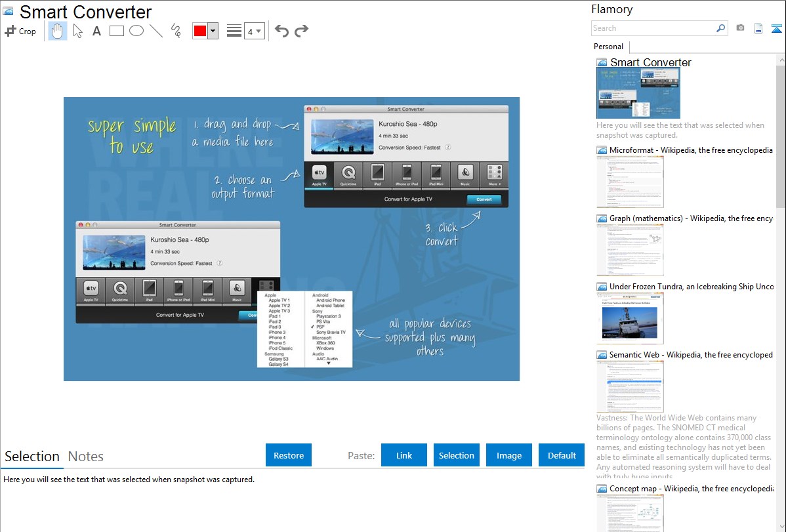Click the Under Frozen Tundra title
Screen dimensions: 786x532
point(692,286)
